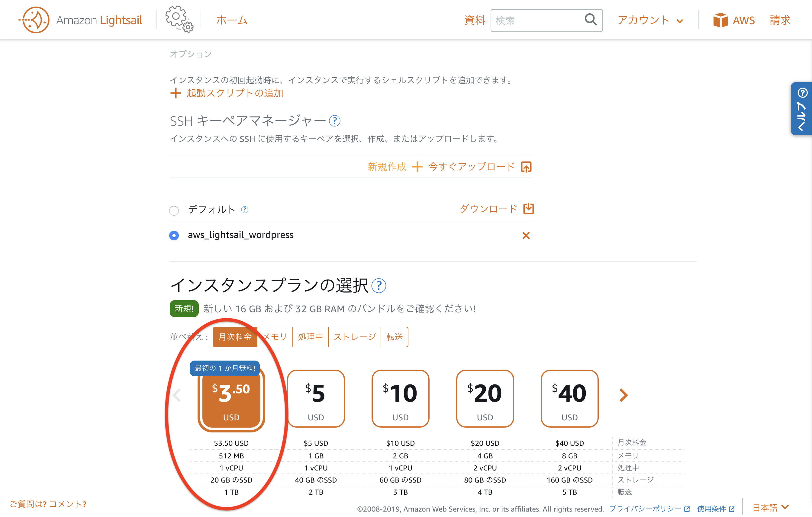Open 使用条件 external link icon
812x517 pixels.
point(731,509)
